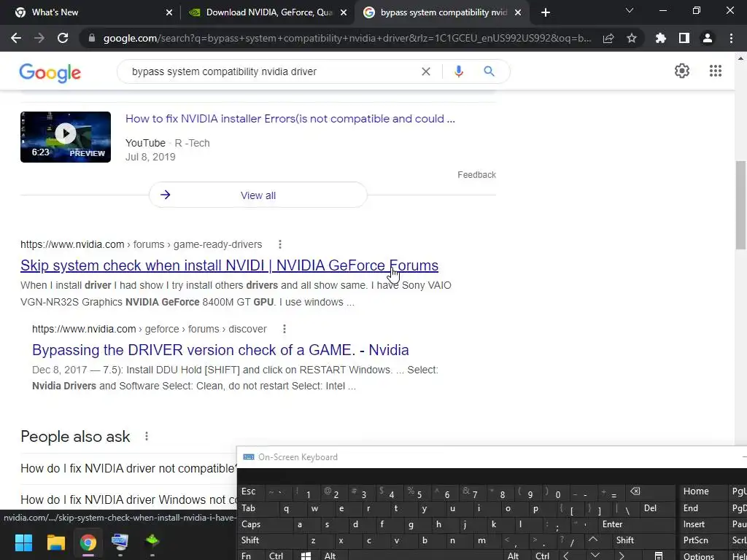Image resolution: width=747 pixels, height=560 pixels.
Task: Open the Windows Start button
Action: (23, 542)
